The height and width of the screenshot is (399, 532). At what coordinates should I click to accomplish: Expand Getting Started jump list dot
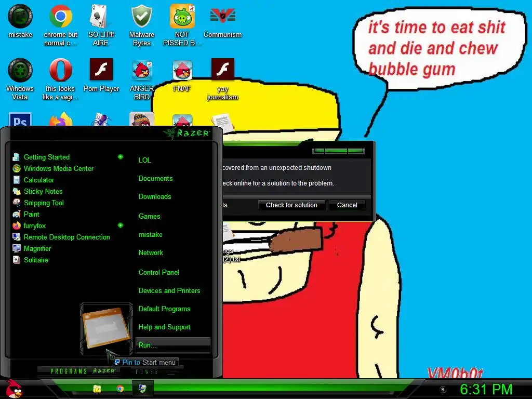pyautogui.click(x=120, y=157)
